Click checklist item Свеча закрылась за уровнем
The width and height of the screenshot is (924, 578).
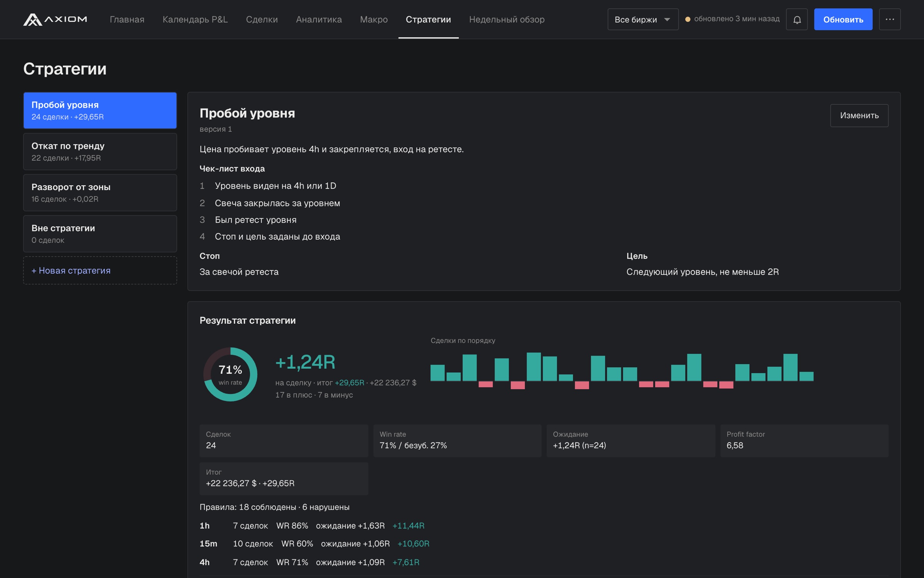277,203
